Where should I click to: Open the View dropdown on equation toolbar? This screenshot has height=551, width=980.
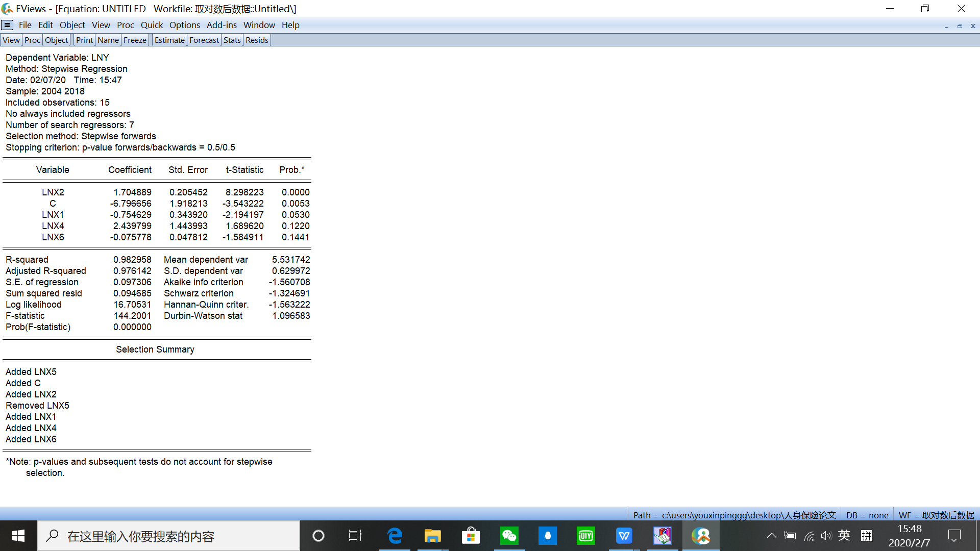pos(11,40)
